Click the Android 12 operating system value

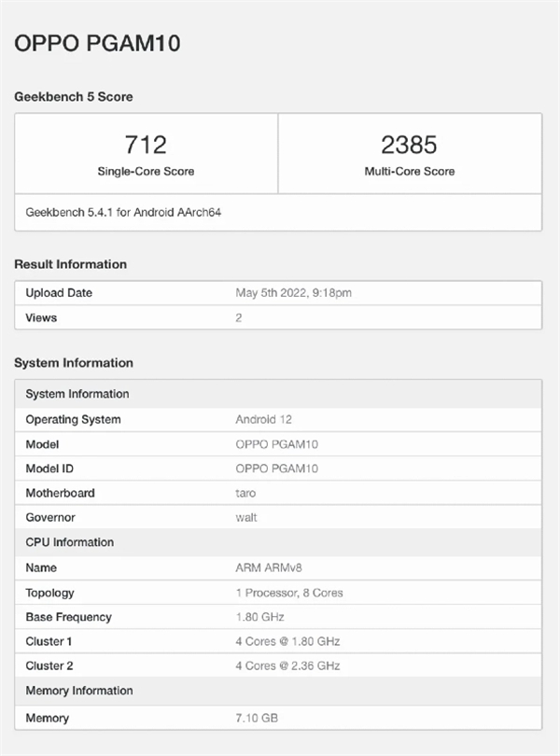263,419
